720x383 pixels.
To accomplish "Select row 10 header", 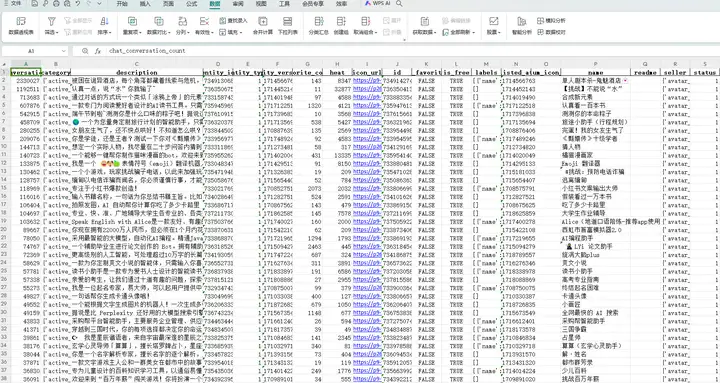I will [x=5, y=147].
